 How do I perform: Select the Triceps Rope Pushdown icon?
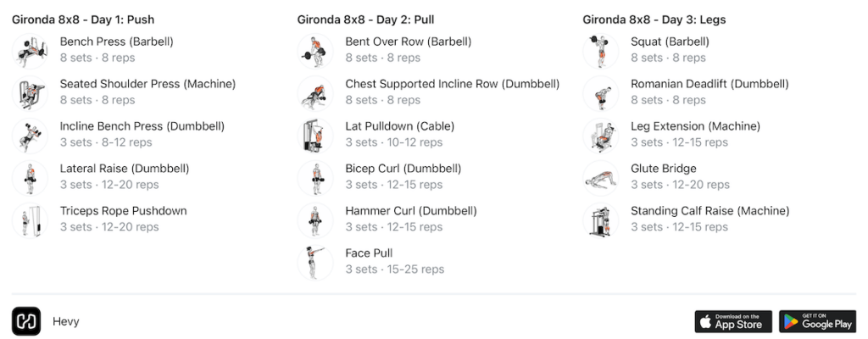(30, 220)
